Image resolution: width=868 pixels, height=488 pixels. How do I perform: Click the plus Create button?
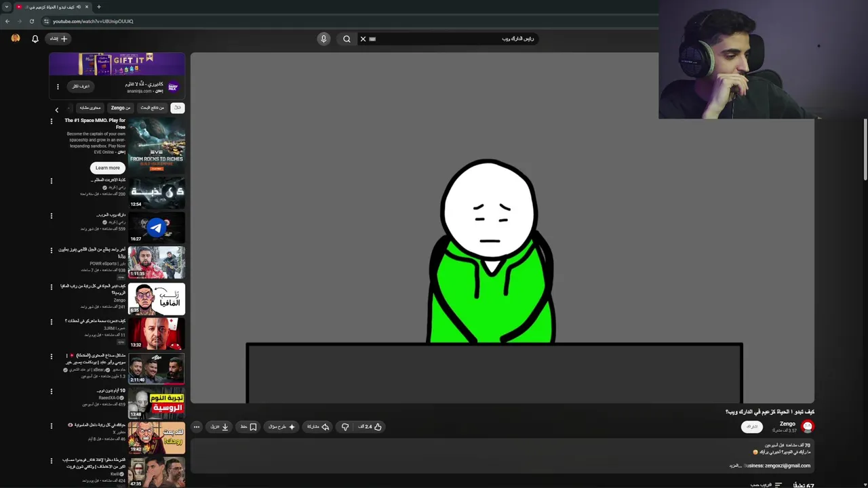pyautogui.click(x=59, y=39)
